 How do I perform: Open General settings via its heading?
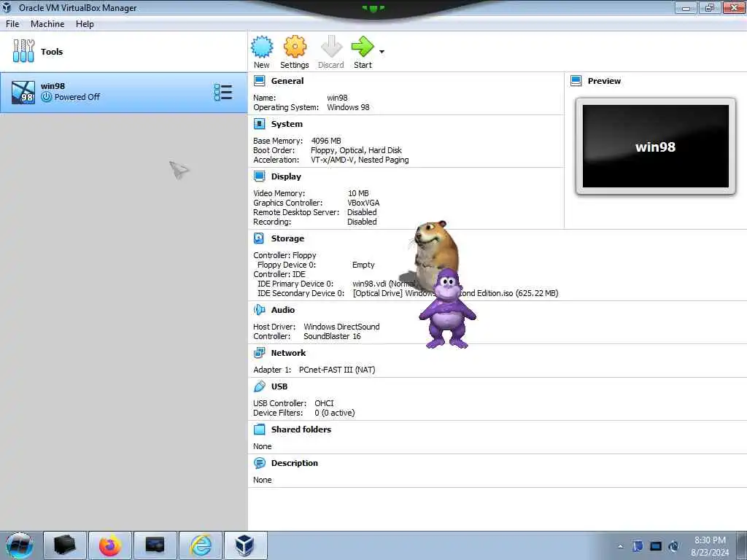(x=287, y=81)
